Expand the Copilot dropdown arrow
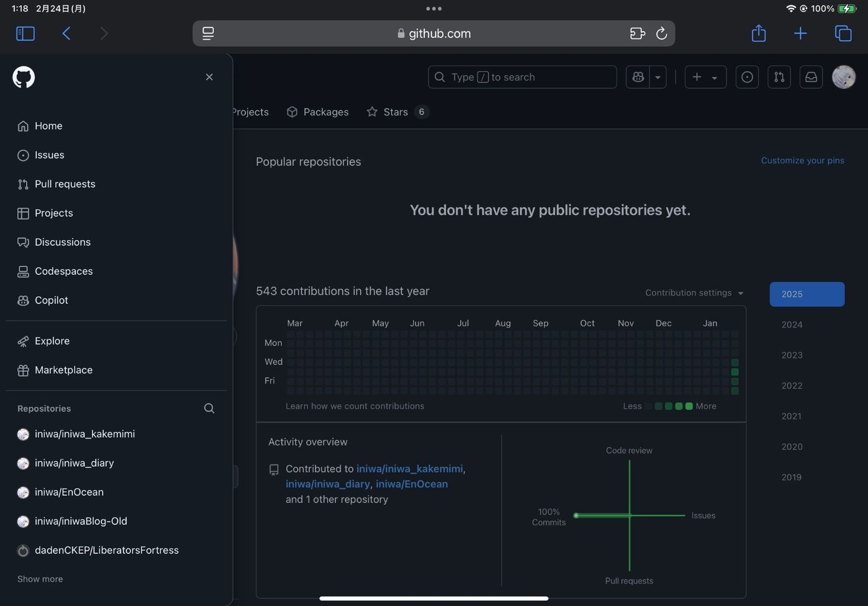 [658, 77]
